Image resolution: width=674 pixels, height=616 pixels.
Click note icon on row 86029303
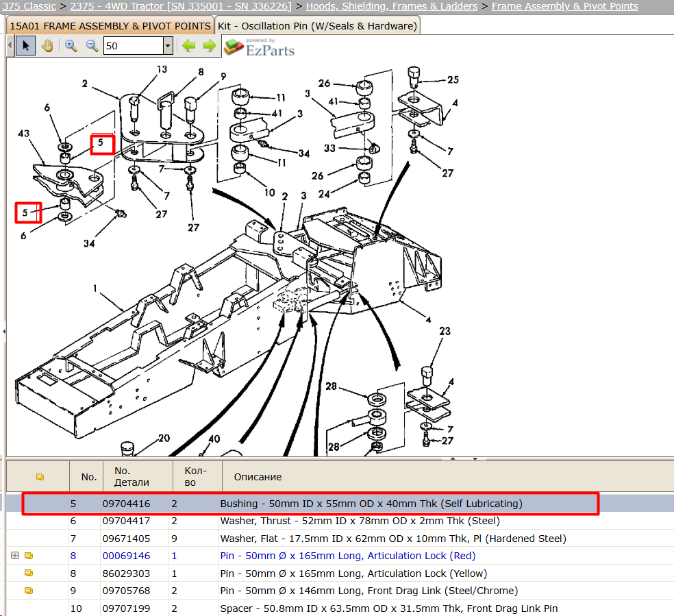point(29,573)
